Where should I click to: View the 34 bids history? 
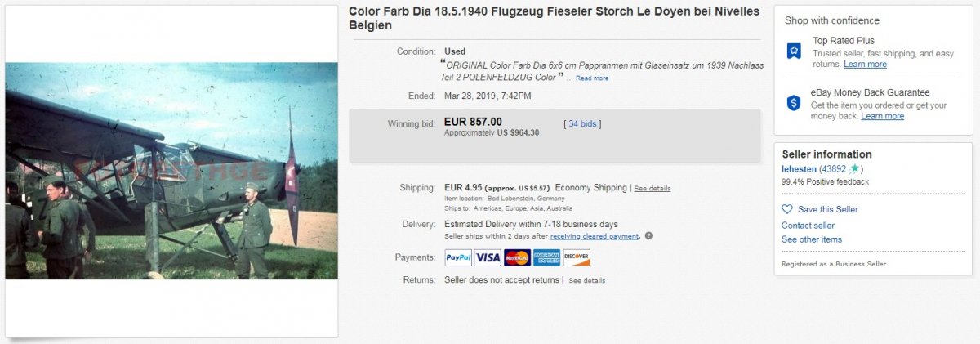click(x=582, y=123)
